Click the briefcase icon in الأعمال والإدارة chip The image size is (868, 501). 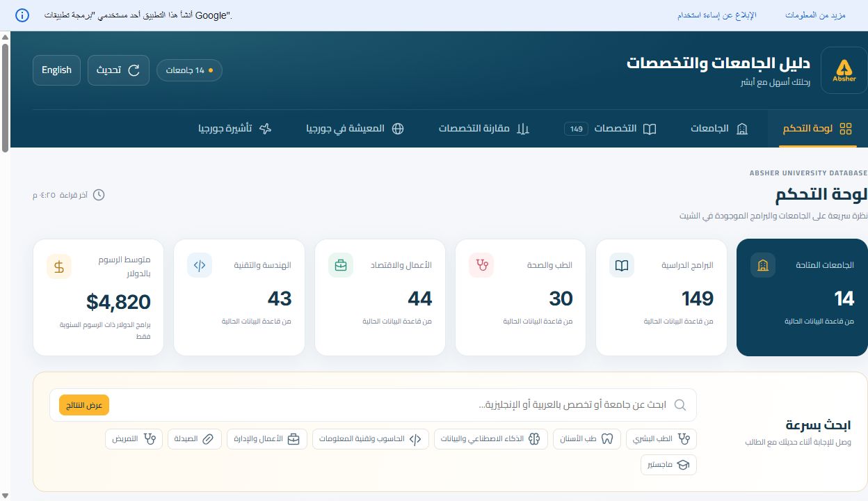tap(294, 439)
